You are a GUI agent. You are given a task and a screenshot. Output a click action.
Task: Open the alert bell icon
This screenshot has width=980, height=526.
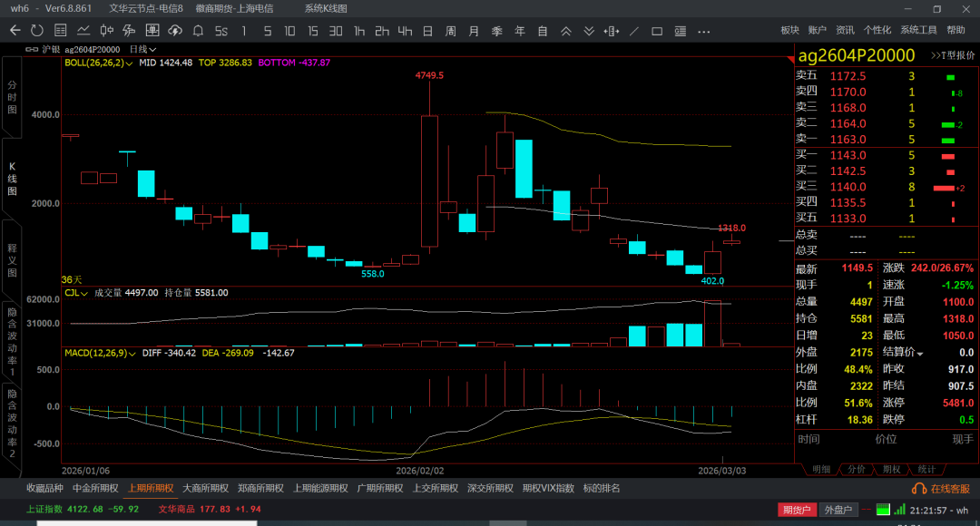pyautogui.click(x=198, y=31)
